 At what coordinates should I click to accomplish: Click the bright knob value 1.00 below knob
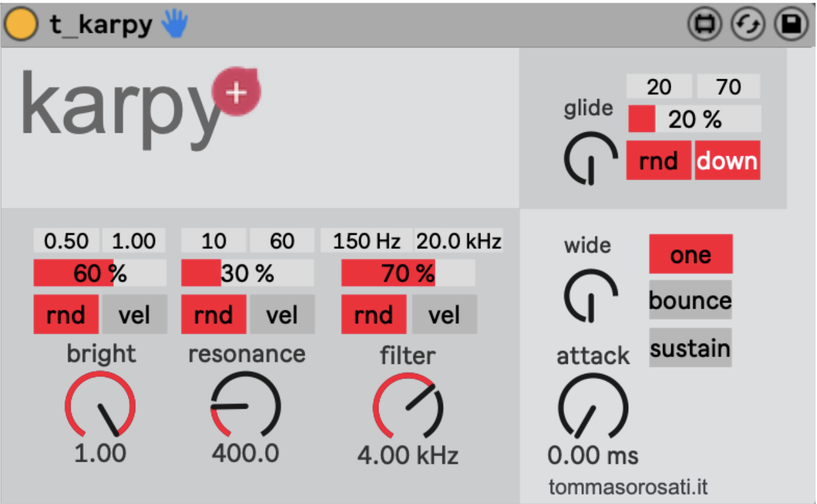pyautogui.click(x=100, y=454)
